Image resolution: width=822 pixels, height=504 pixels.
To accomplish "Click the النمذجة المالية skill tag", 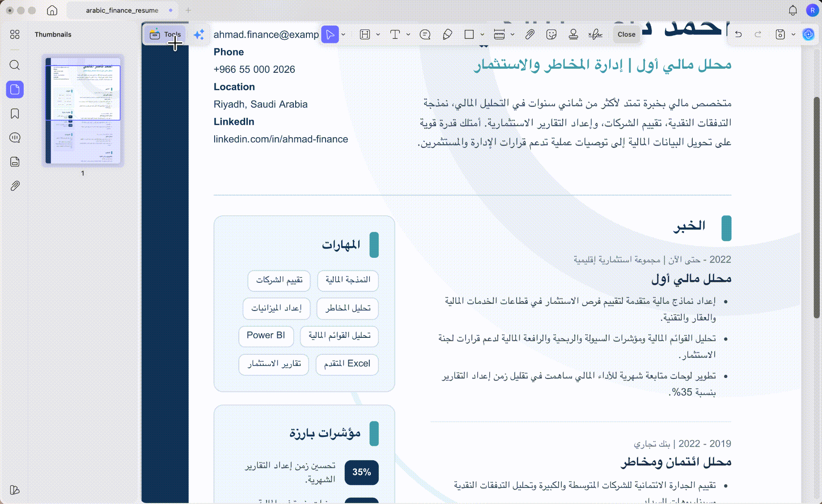I will tap(348, 280).
